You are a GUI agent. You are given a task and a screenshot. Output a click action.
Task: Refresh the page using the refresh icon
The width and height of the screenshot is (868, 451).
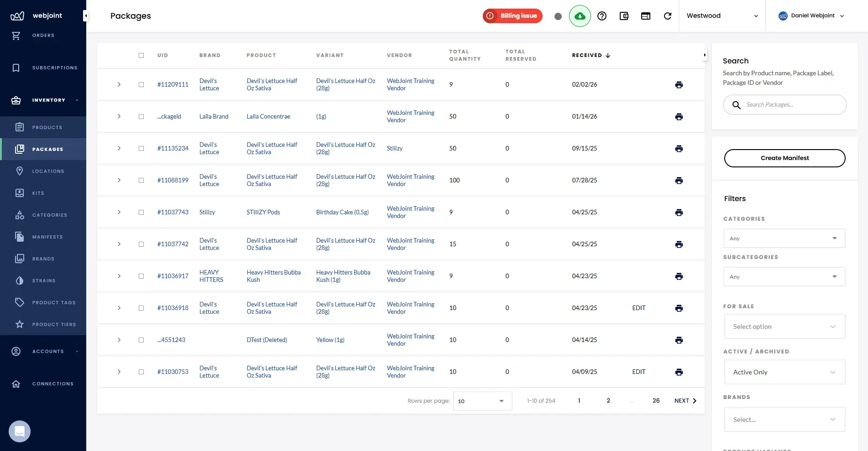coord(668,16)
